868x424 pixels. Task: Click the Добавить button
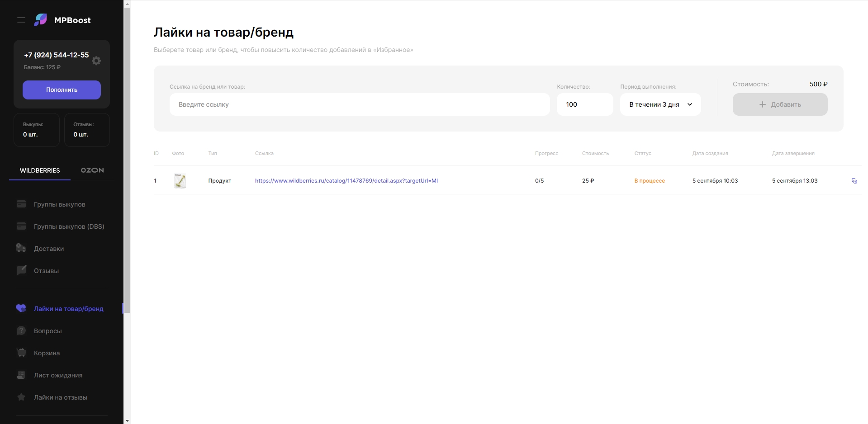(780, 104)
